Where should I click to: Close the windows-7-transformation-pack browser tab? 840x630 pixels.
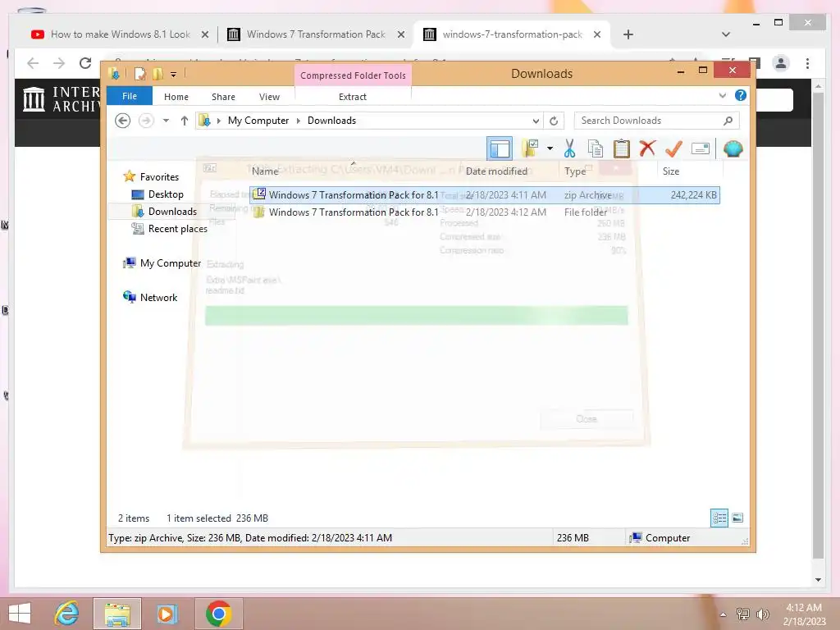[597, 34]
